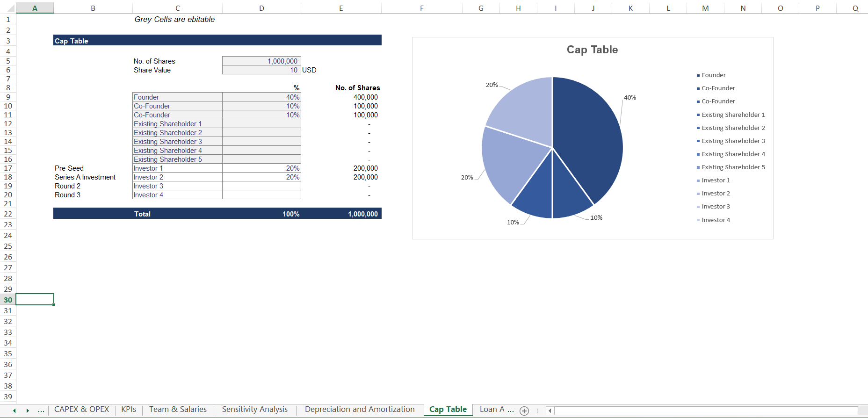Select the Cap Table sheet tab
This screenshot has height=418, width=868.
[448, 410]
